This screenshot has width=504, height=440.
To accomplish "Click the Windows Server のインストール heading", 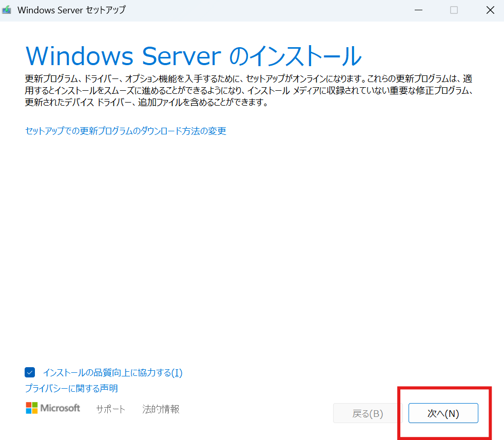I will [x=193, y=56].
